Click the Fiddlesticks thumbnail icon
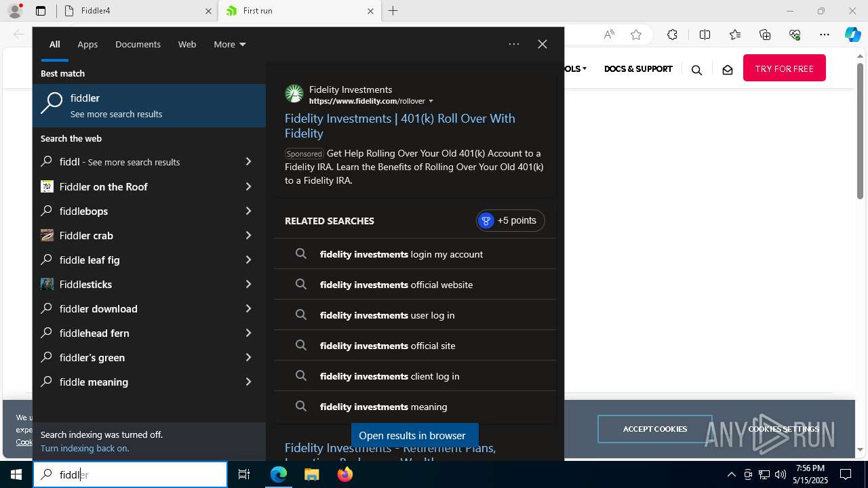 pos(47,284)
